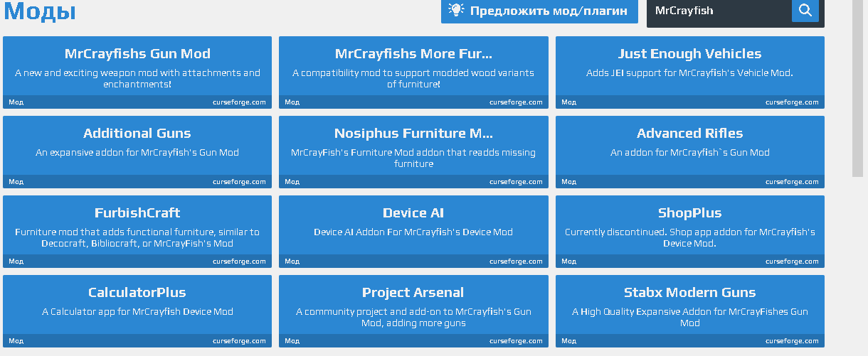The height and width of the screenshot is (356, 868).
Task: Click description about modded wood variants
Action: pos(413,78)
